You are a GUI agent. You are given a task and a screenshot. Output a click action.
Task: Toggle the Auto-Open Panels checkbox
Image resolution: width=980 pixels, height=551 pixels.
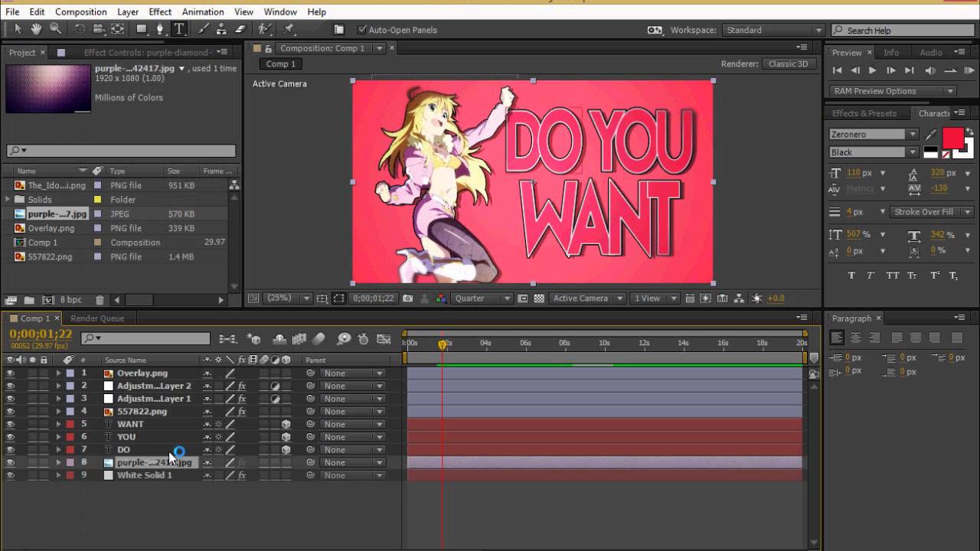tap(362, 30)
